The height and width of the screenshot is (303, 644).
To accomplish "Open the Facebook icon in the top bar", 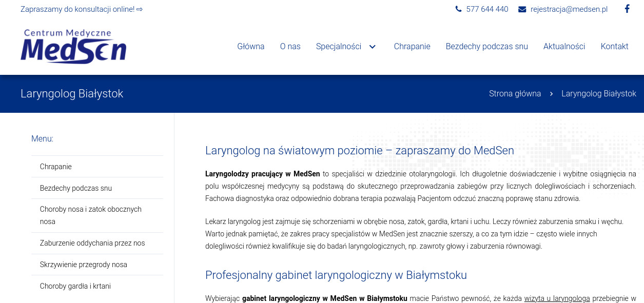I will point(627,9).
